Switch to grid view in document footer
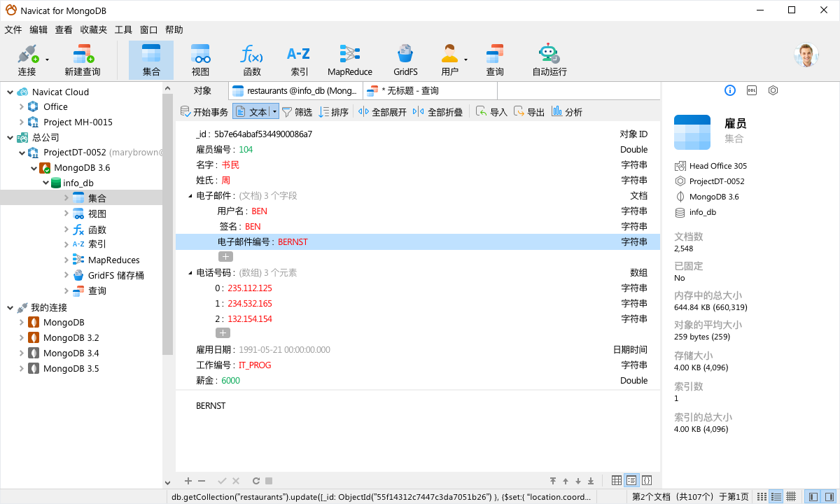The image size is (840, 504). pyautogui.click(x=616, y=480)
